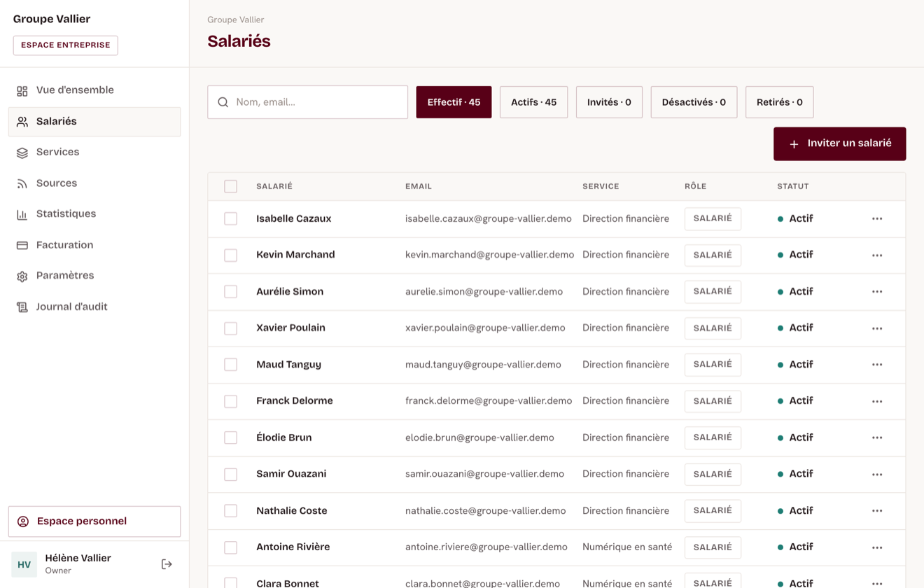Click the Paramètres gear icon
Screen dimensions: 924x588
22,276
